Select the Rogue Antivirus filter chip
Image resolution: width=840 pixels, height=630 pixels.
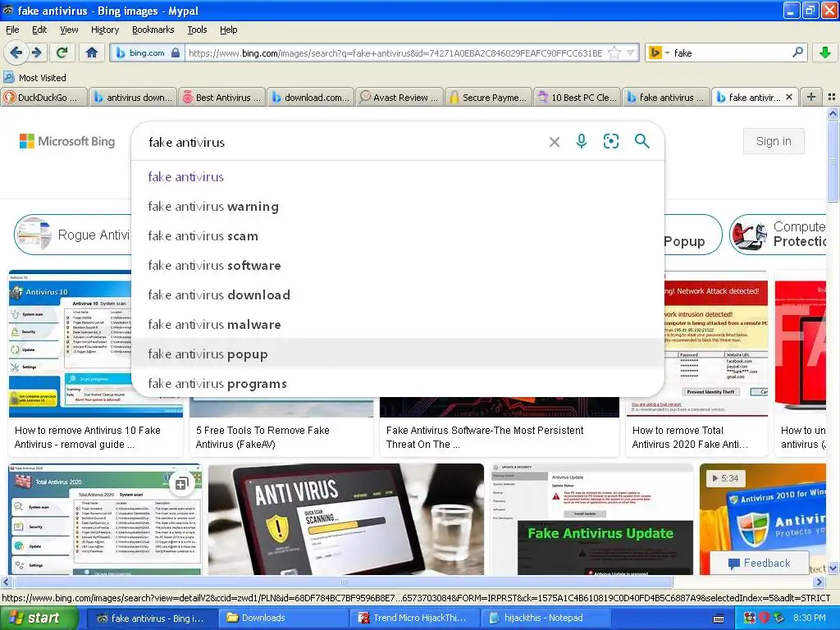click(73, 235)
